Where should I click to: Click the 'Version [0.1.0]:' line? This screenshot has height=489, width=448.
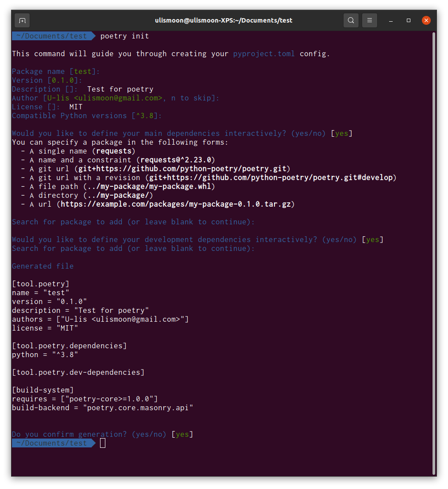coord(47,81)
